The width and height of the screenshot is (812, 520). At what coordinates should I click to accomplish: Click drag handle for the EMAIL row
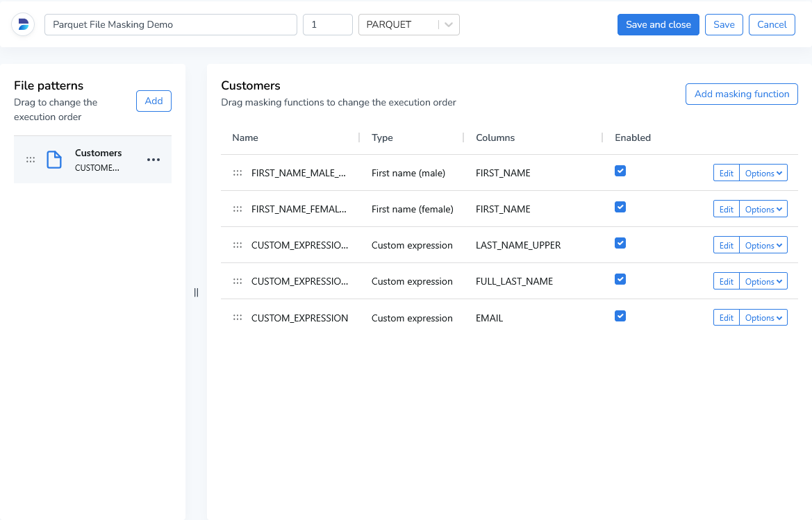[x=238, y=317]
